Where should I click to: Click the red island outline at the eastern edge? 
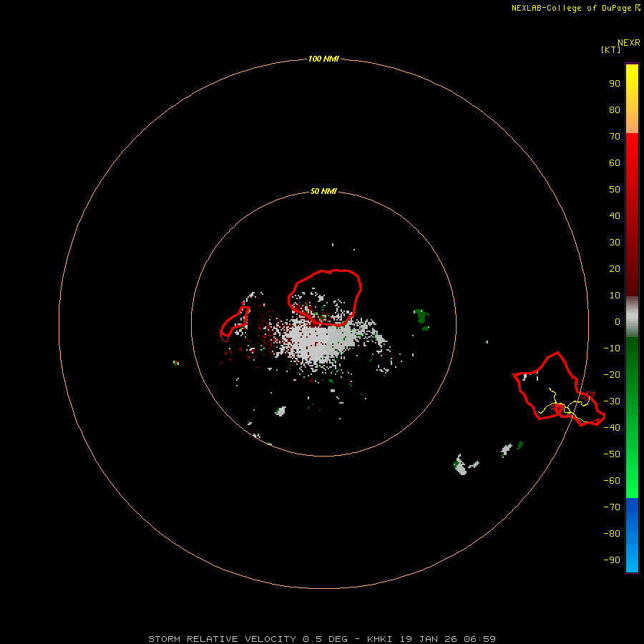559,389
